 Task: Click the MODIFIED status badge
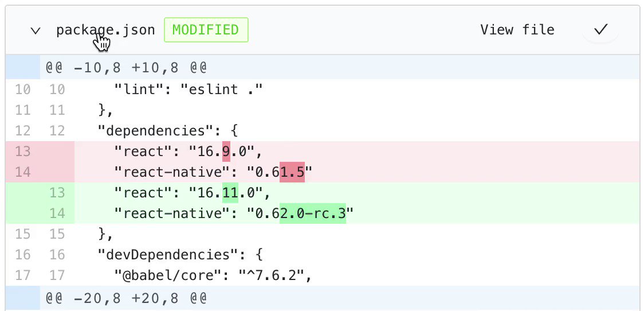[x=206, y=30]
